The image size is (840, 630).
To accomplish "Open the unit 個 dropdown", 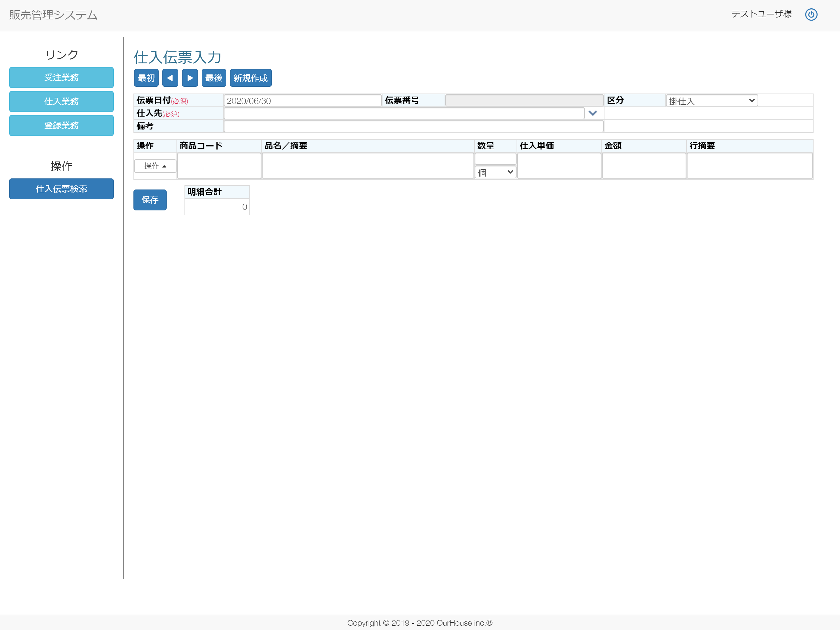I will pyautogui.click(x=495, y=173).
